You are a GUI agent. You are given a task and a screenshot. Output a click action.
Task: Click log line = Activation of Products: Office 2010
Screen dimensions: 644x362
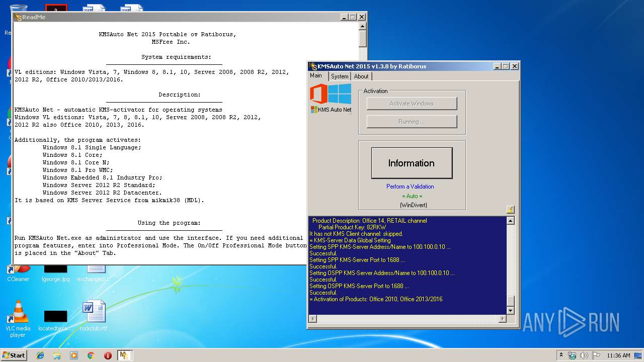pyautogui.click(x=376, y=299)
